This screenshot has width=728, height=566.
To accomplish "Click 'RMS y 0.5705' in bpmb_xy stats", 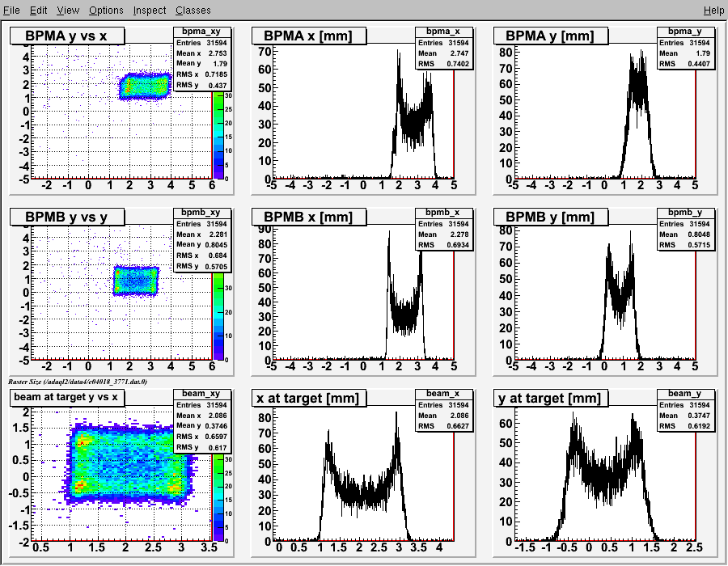I will pyautogui.click(x=201, y=266).
